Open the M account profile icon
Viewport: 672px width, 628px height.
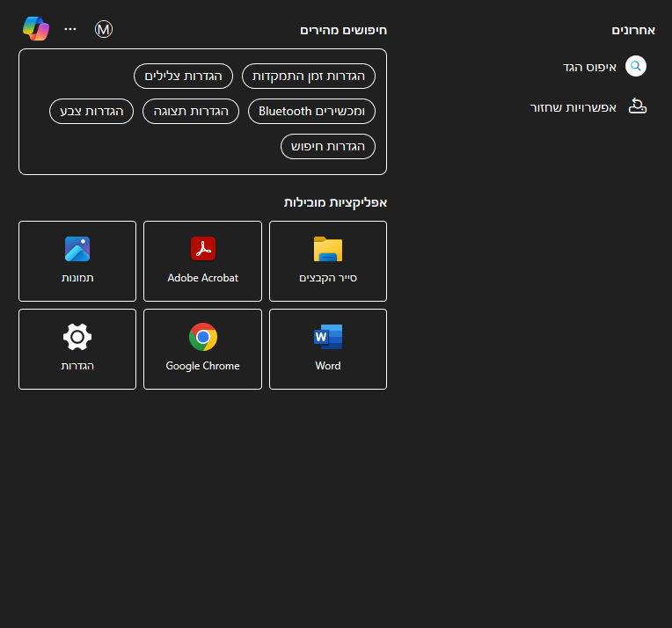[x=104, y=29]
